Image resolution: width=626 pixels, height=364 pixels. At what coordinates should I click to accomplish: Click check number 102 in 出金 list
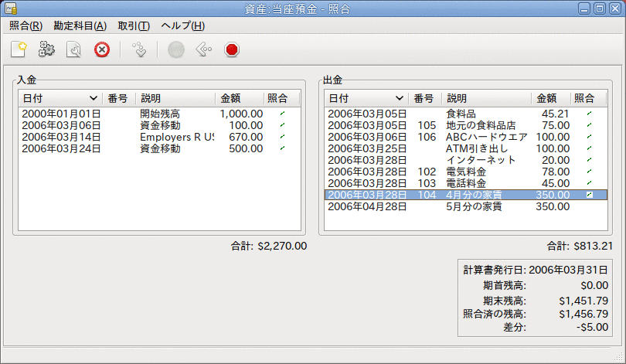point(427,172)
